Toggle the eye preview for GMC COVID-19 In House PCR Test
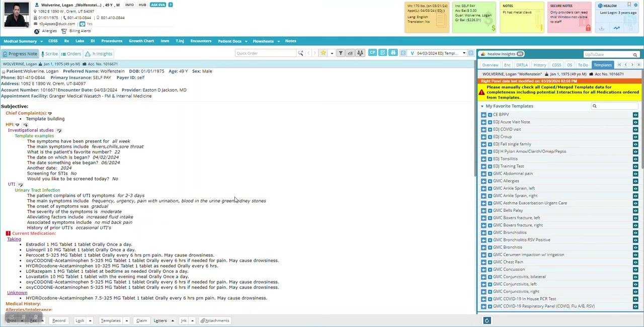Screen dimensions: 644x327 635,299
